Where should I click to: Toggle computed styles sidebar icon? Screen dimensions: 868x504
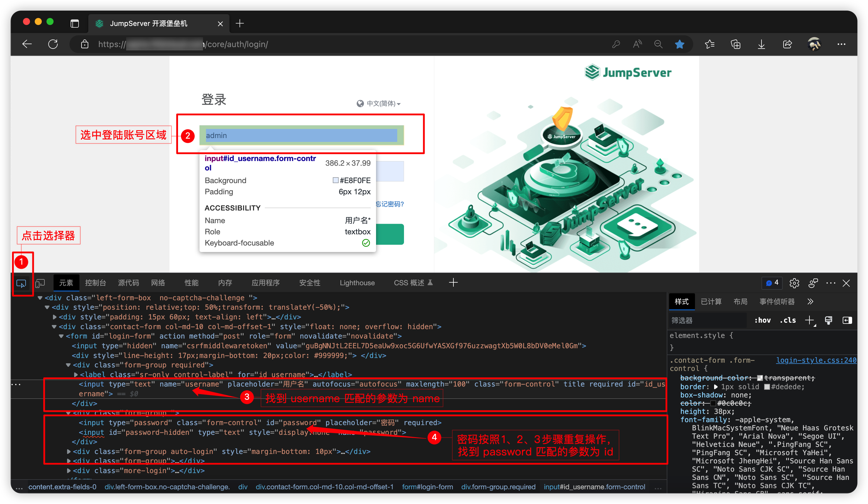click(x=847, y=320)
